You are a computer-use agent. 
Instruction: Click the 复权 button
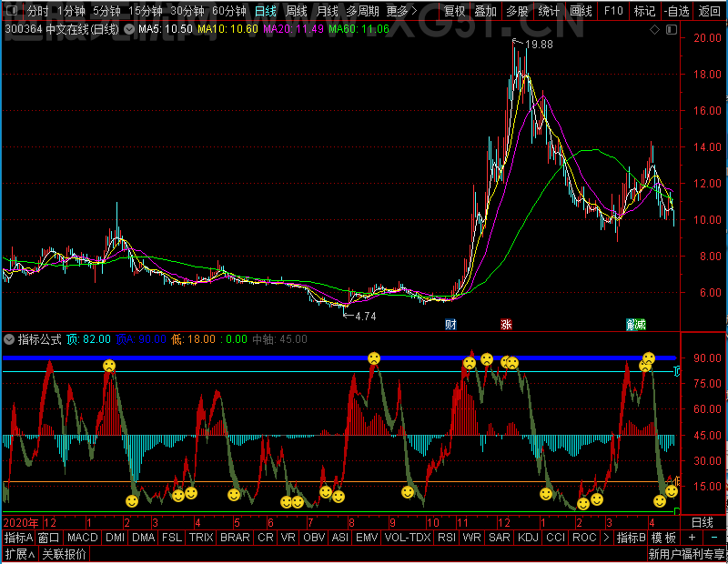(x=454, y=11)
